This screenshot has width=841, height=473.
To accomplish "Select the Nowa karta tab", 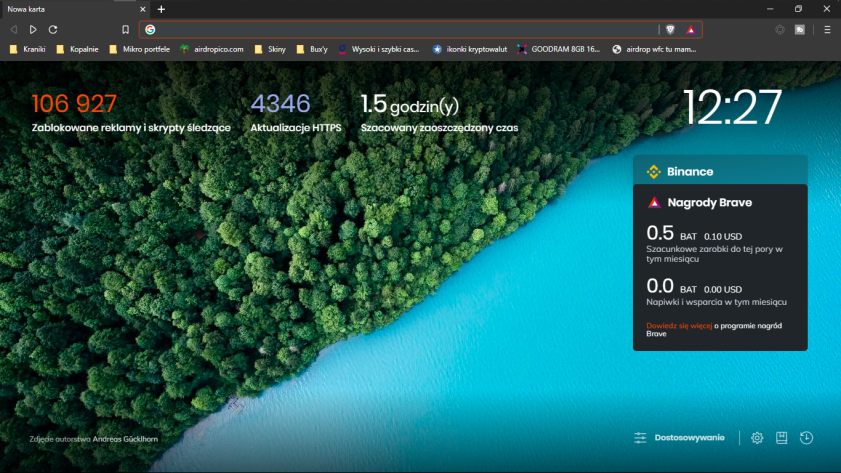I will [75, 9].
